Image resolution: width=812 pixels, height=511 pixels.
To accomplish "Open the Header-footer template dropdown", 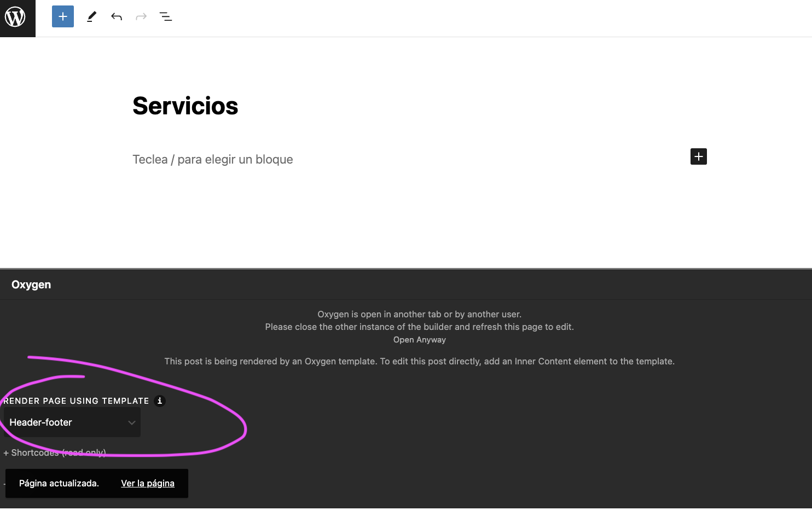I will coord(72,422).
